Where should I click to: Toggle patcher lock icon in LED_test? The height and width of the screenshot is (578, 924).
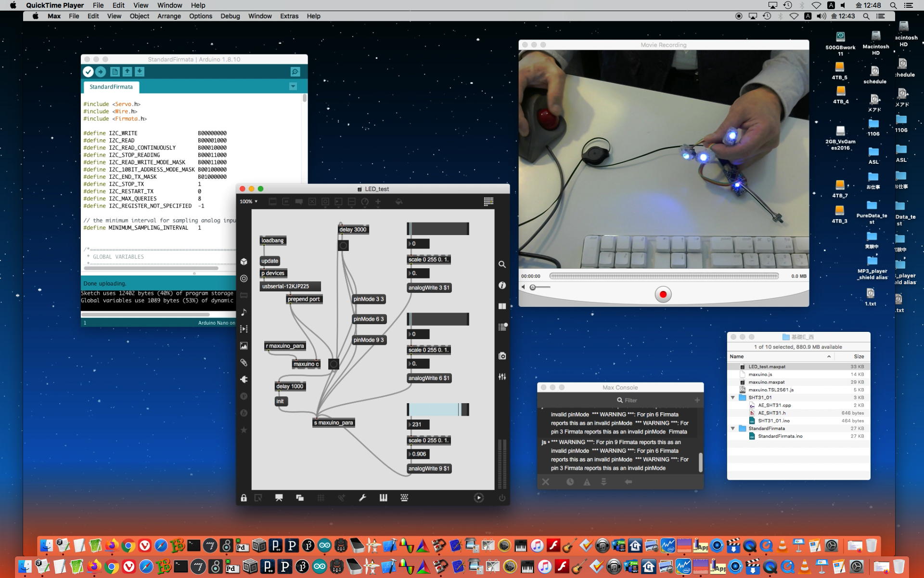tap(244, 498)
